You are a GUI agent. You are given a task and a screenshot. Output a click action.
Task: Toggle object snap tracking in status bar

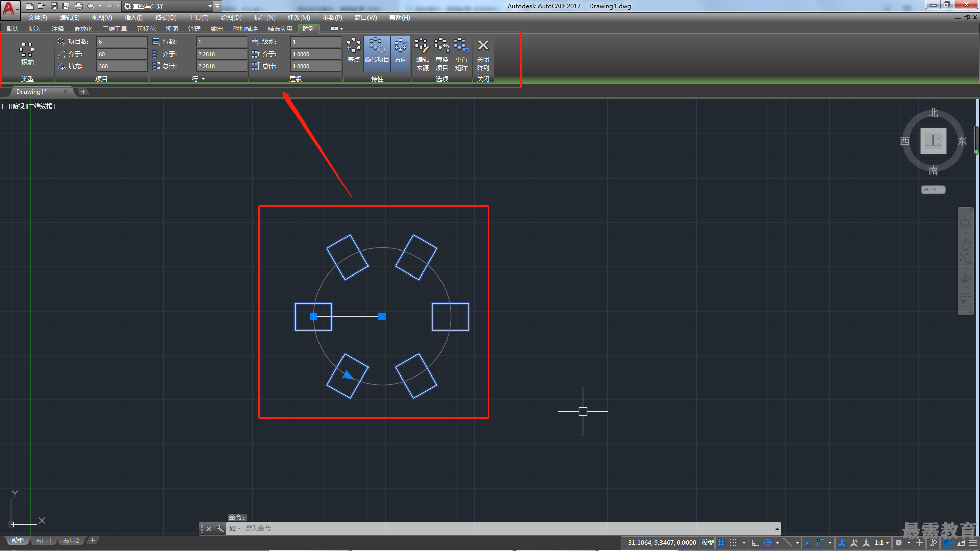click(x=808, y=543)
